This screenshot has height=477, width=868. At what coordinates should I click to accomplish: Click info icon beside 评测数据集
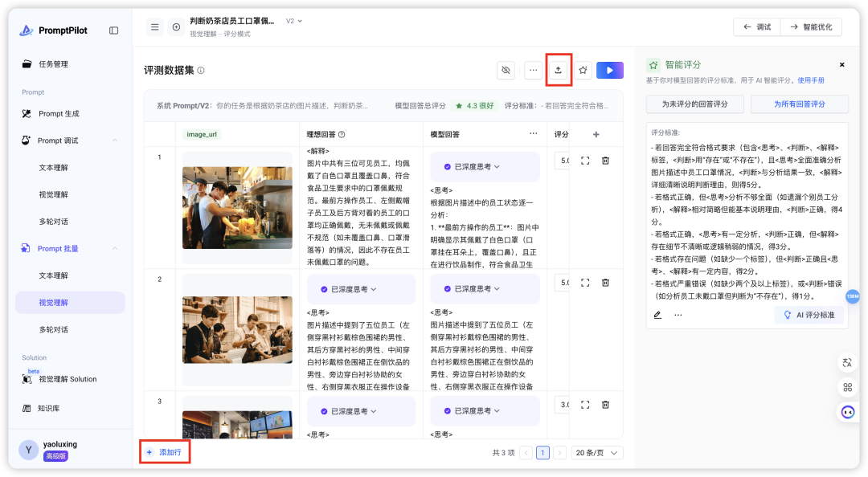click(x=201, y=71)
